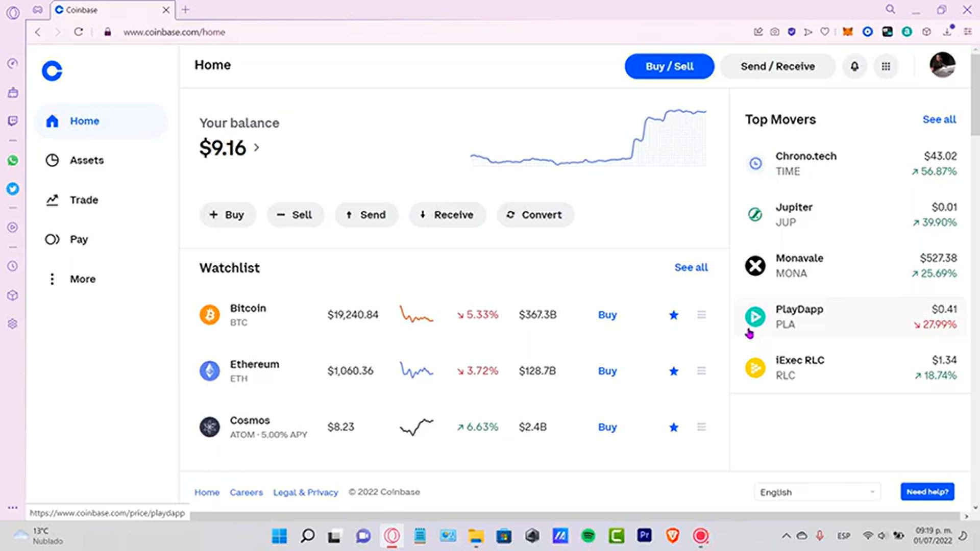The width and height of the screenshot is (980, 551).
Task: Open Watchlist See all link
Action: coord(691,267)
